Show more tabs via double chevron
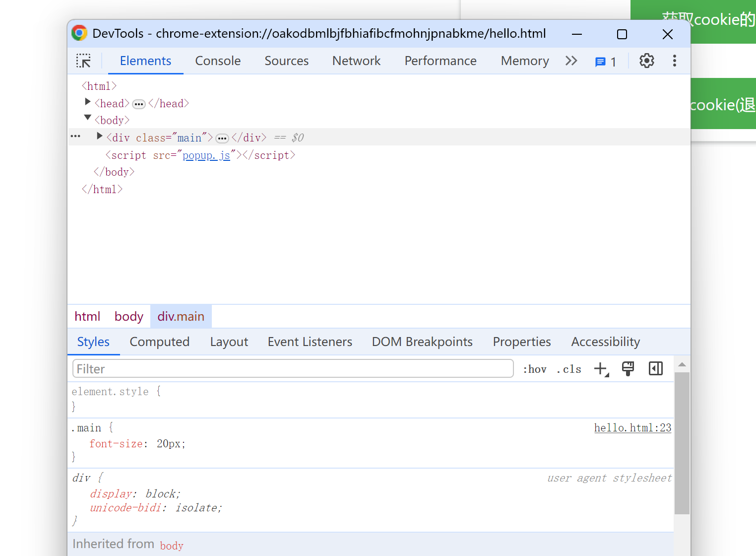The image size is (756, 556). click(571, 61)
